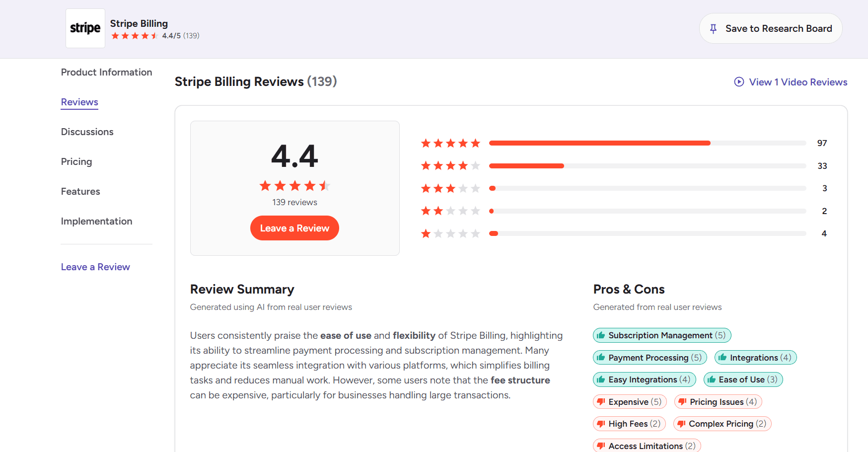Viewport: 868px width, 452px height.
Task: Click the four-star icons in the rating breakdown
Action: pos(450,166)
